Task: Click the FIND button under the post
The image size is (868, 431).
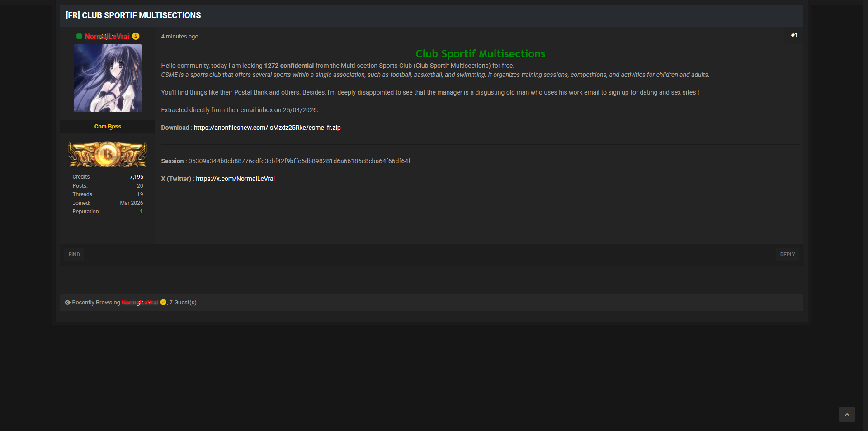Action: pos(74,255)
